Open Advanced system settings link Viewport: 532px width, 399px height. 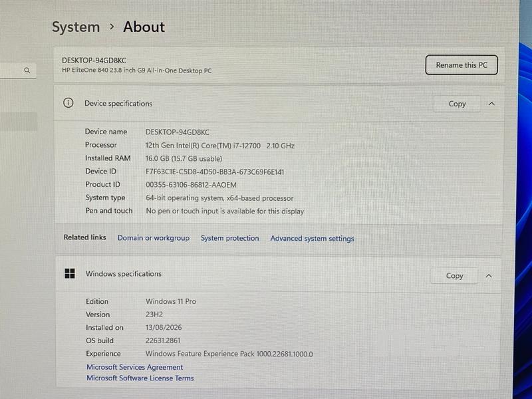[312, 239]
